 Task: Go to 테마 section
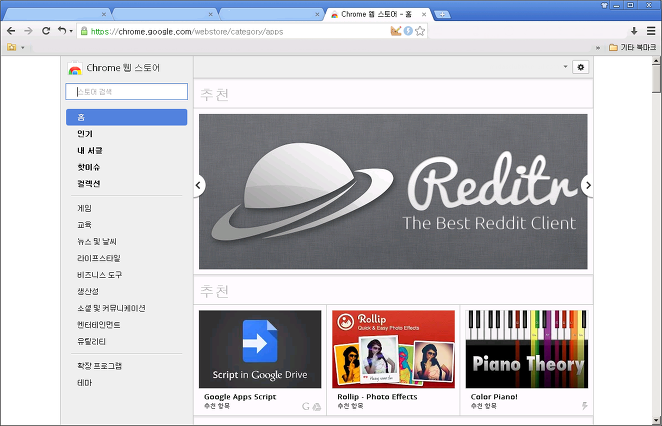84,383
